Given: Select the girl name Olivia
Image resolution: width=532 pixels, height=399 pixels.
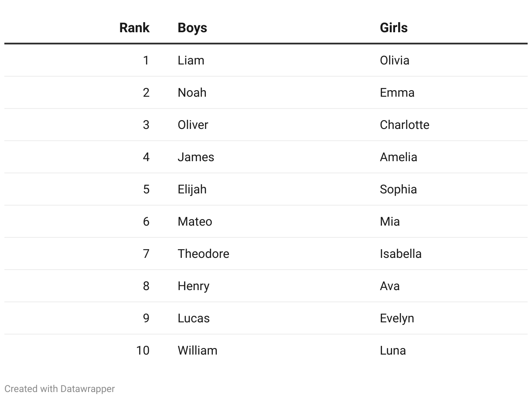Looking at the screenshot, I should (395, 60).
